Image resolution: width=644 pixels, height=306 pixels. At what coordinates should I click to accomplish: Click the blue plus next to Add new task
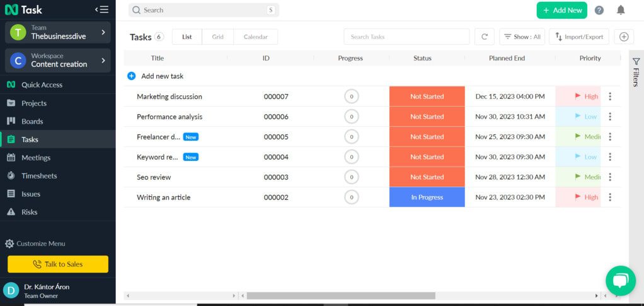(x=132, y=76)
